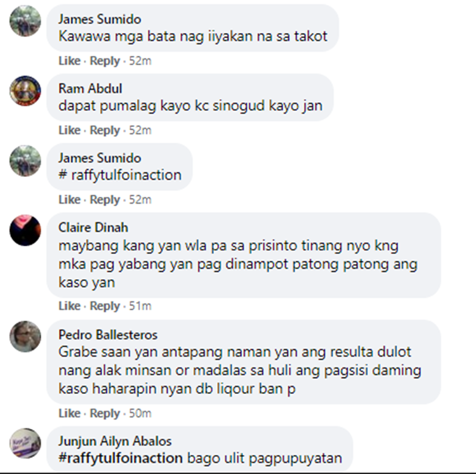Open Ram Abdul's profile picture
Image resolution: width=476 pixels, height=474 pixels.
pyautogui.click(x=25, y=91)
